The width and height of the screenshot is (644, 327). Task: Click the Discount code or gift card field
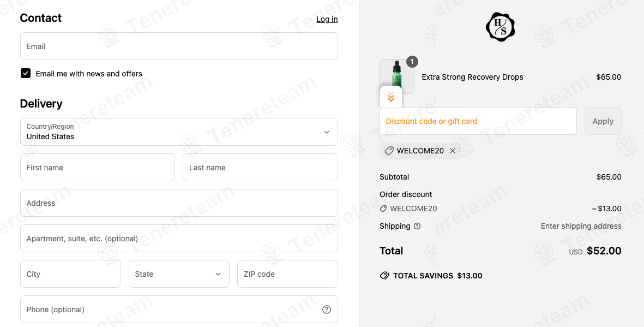pyautogui.click(x=478, y=121)
